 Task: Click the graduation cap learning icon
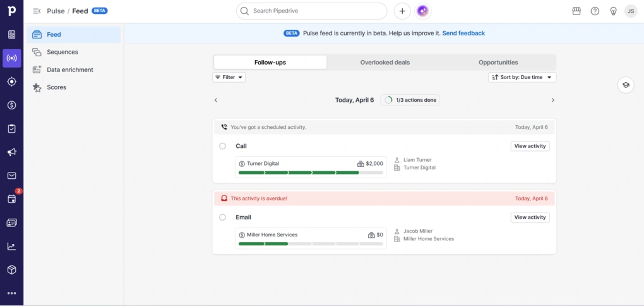click(626, 85)
